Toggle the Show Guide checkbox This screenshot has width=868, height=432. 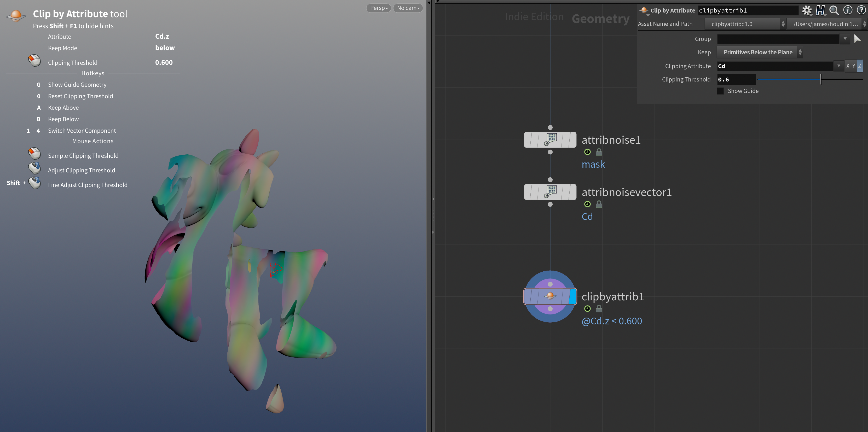tap(720, 91)
